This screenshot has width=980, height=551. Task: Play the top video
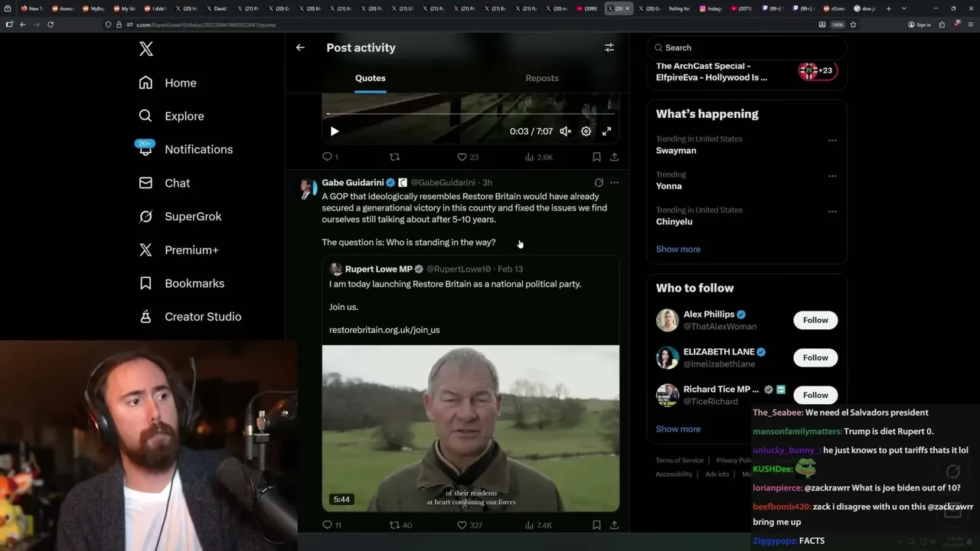point(335,132)
